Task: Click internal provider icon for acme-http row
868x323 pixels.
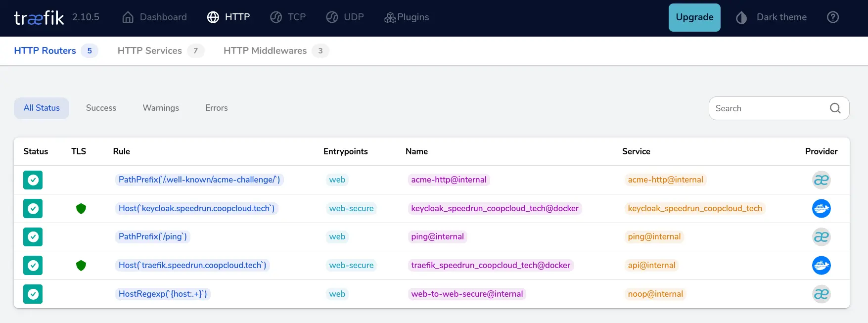Action: [x=822, y=180]
